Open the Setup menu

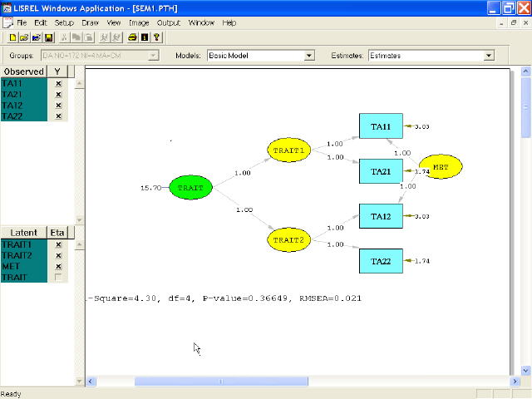(64, 22)
